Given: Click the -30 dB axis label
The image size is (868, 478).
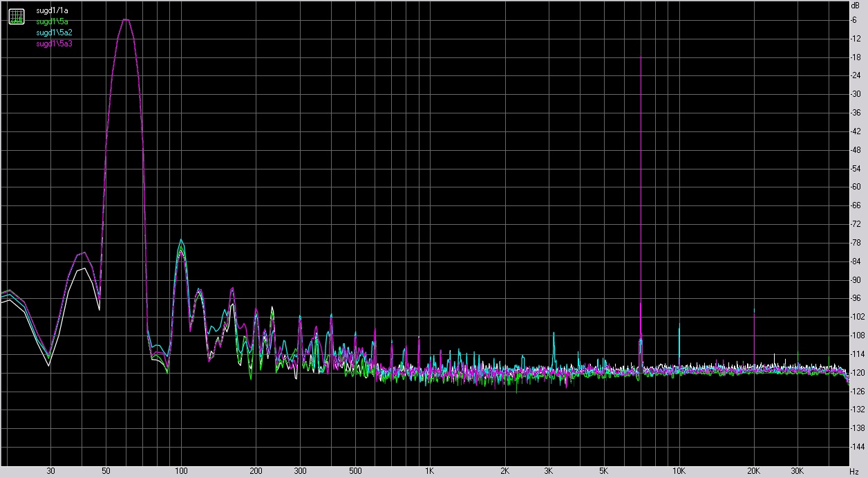Looking at the screenshot, I should (855, 94).
